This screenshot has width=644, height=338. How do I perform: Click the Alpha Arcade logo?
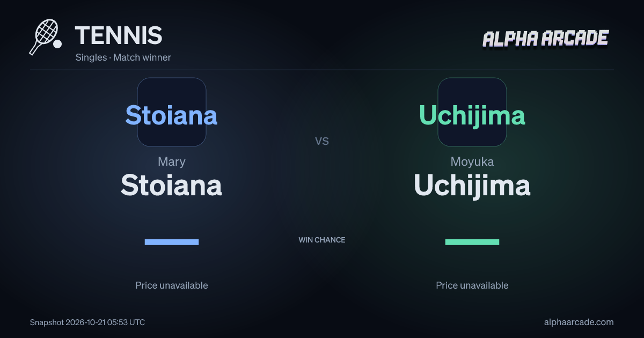click(545, 39)
